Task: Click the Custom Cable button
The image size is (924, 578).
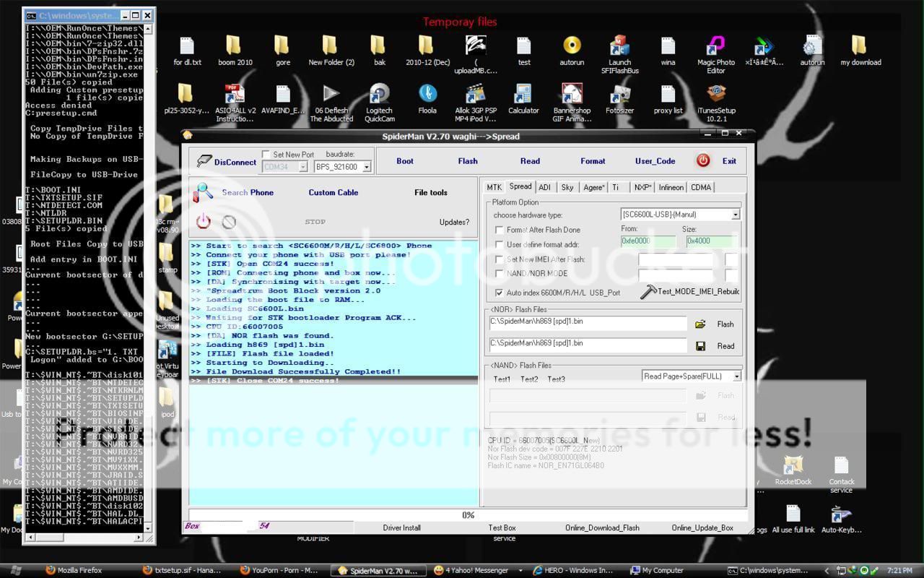Action: click(x=334, y=192)
